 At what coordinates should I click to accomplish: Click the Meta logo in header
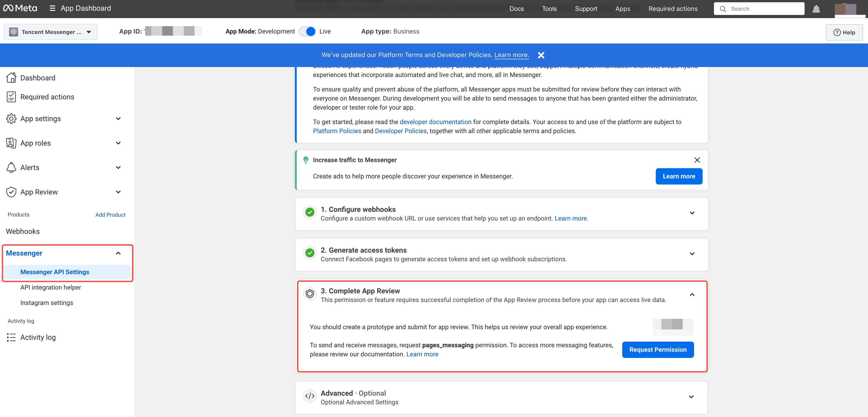20,8
